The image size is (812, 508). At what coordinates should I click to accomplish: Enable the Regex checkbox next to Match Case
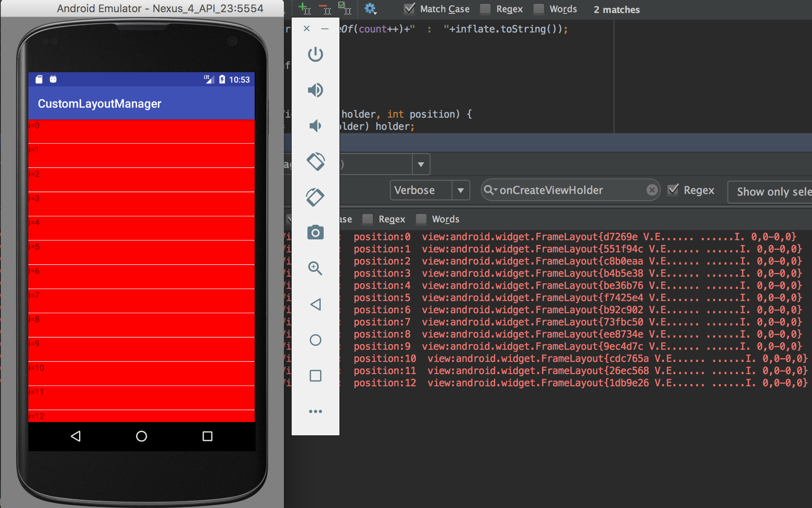[485, 9]
